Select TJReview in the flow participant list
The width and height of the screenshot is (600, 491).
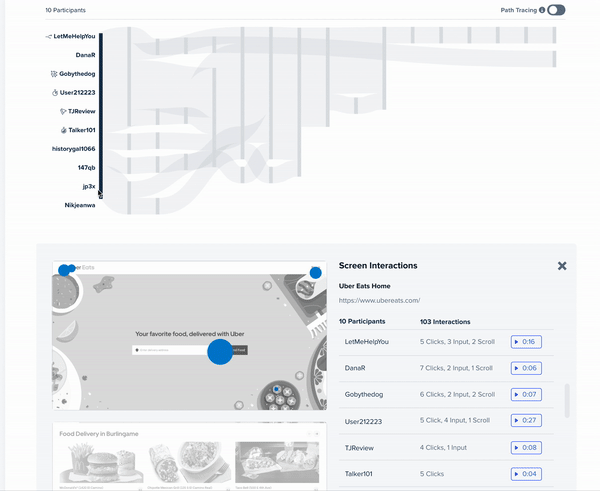pos(82,111)
